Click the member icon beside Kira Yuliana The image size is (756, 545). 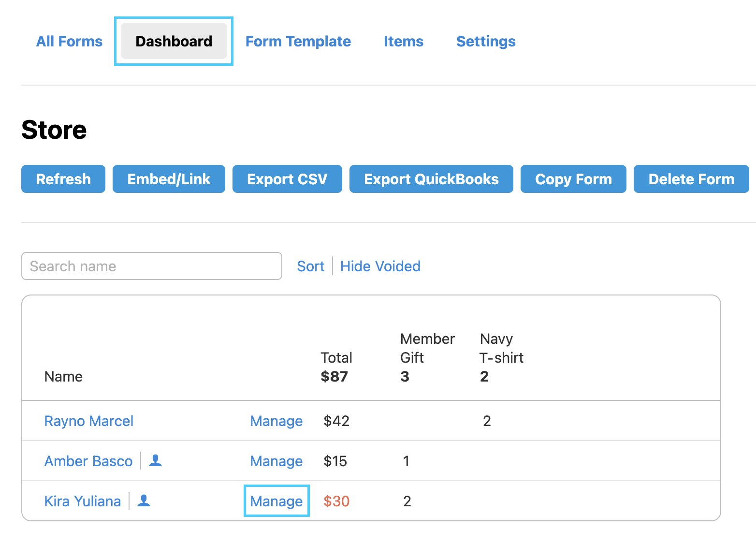pos(144,501)
